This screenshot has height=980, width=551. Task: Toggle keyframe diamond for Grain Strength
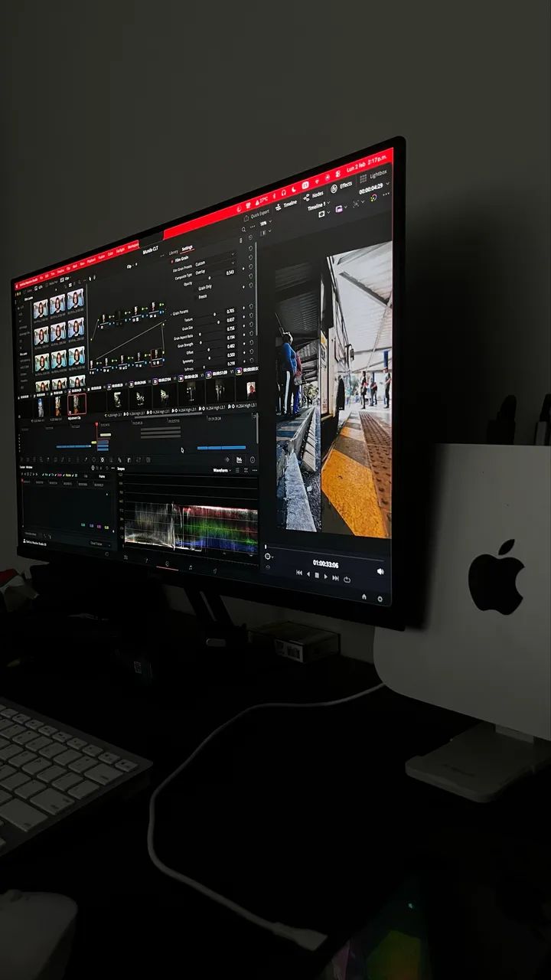point(243,335)
